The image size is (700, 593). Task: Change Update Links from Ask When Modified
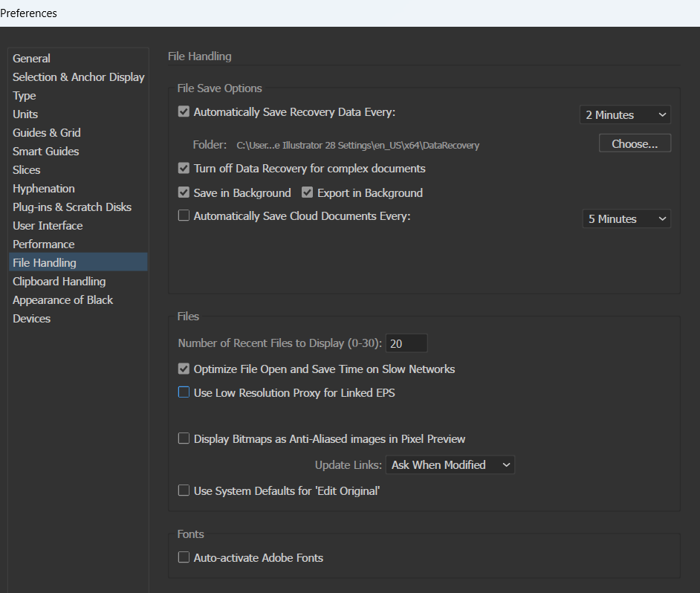click(x=450, y=464)
